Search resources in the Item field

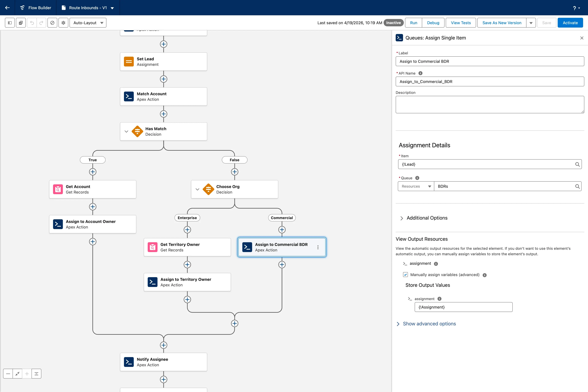pos(577,164)
